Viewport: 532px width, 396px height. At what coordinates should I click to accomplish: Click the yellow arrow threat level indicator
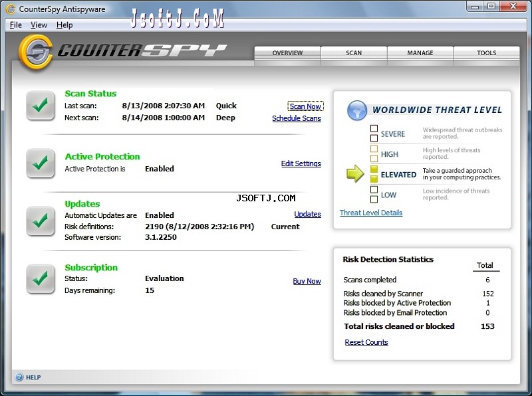point(355,173)
